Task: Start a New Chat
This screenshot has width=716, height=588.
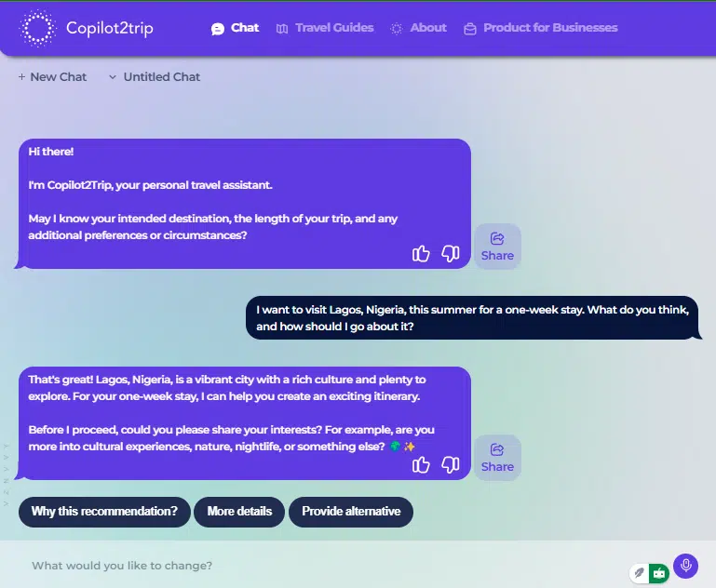Action: [x=52, y=76]
